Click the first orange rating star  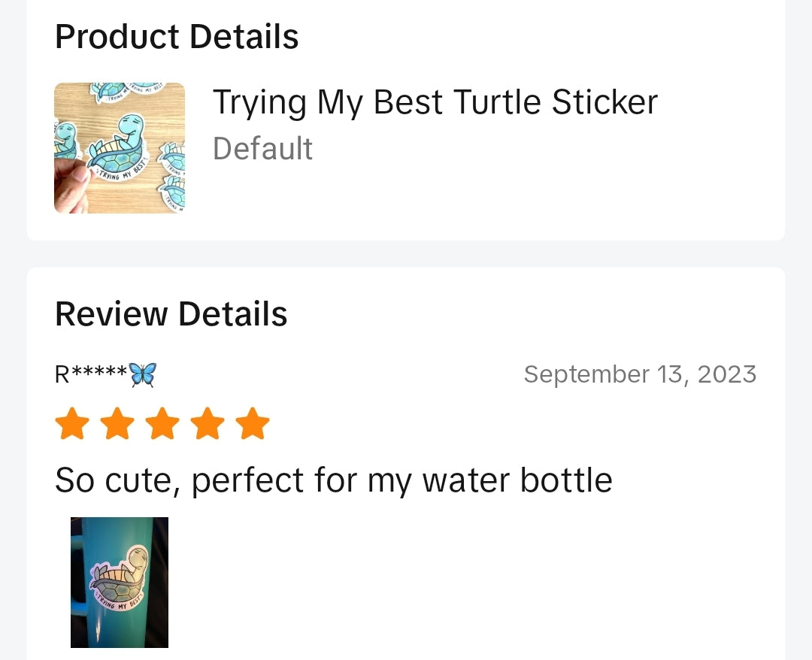pos(72,423)
